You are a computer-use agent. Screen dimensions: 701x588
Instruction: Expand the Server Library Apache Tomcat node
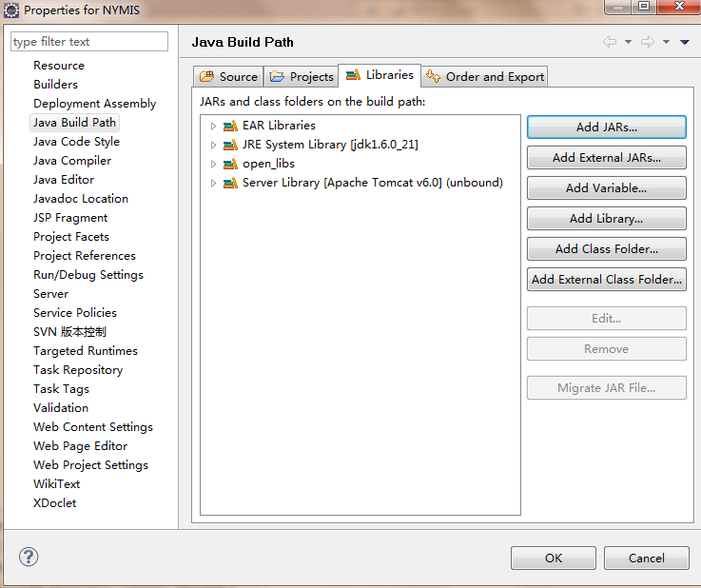[214, 183]
